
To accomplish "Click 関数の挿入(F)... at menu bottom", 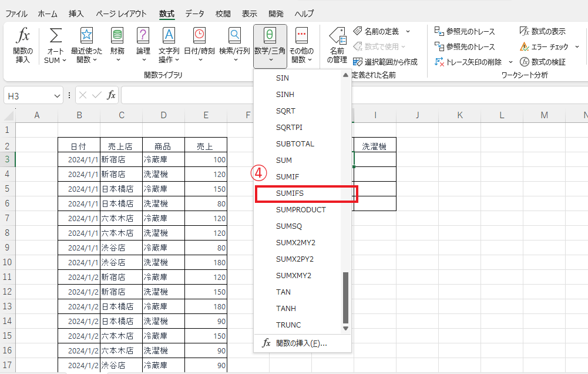I will (303, 343).
